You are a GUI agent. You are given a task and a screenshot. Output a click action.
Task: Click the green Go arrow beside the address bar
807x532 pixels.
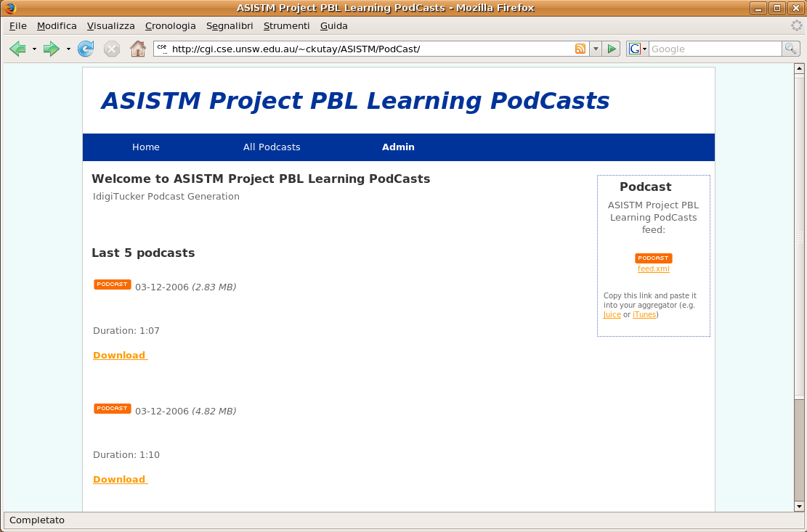click(612, 49)
